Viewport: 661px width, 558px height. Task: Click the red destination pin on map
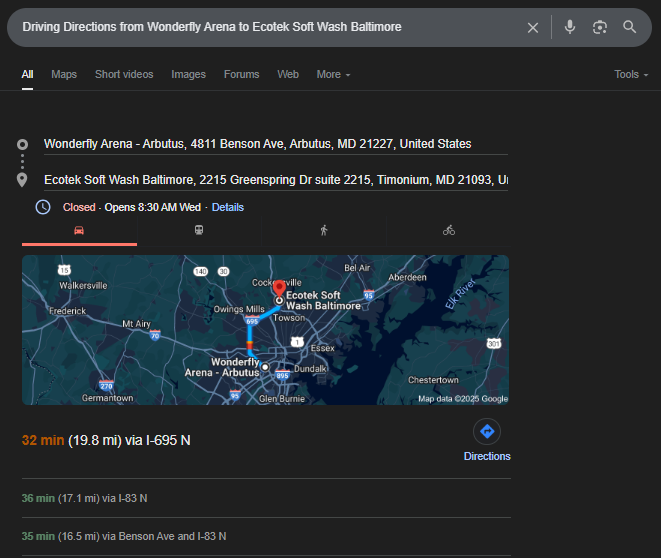coord(279,289)
